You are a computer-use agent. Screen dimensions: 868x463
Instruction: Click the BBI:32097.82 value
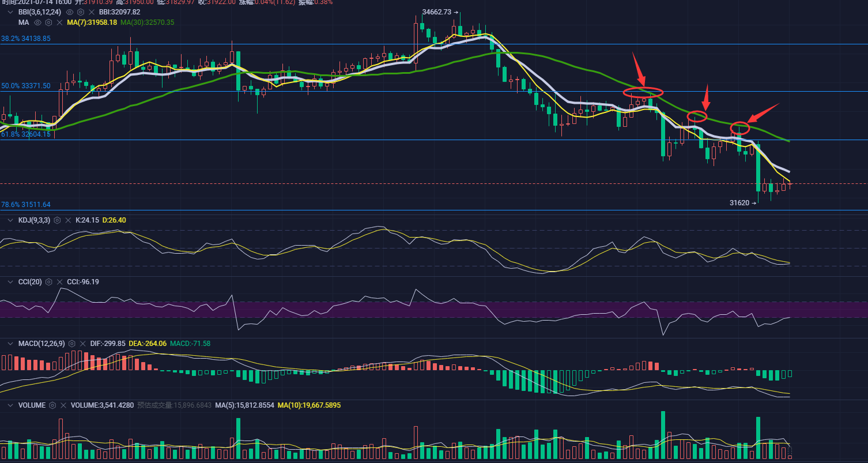click(119, 12)
